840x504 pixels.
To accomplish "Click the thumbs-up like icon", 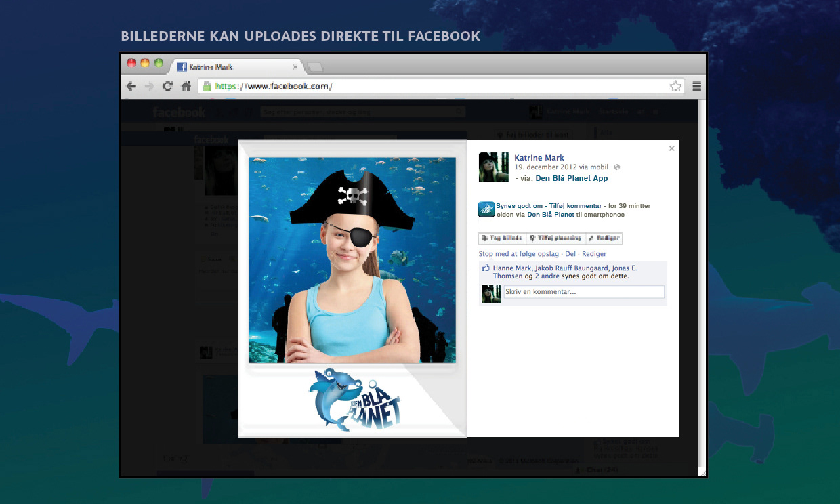I will tap(485, 268).
